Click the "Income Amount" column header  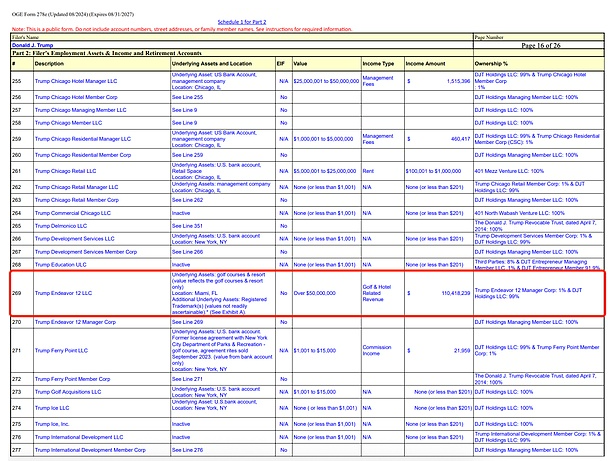(x=425, y=63)
